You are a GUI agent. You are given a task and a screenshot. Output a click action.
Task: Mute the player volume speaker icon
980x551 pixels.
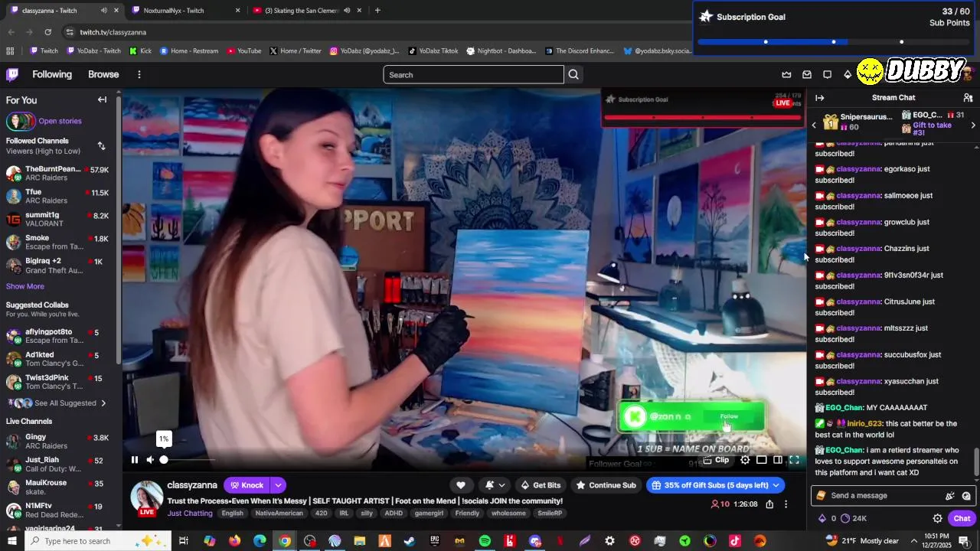(150, 460)
